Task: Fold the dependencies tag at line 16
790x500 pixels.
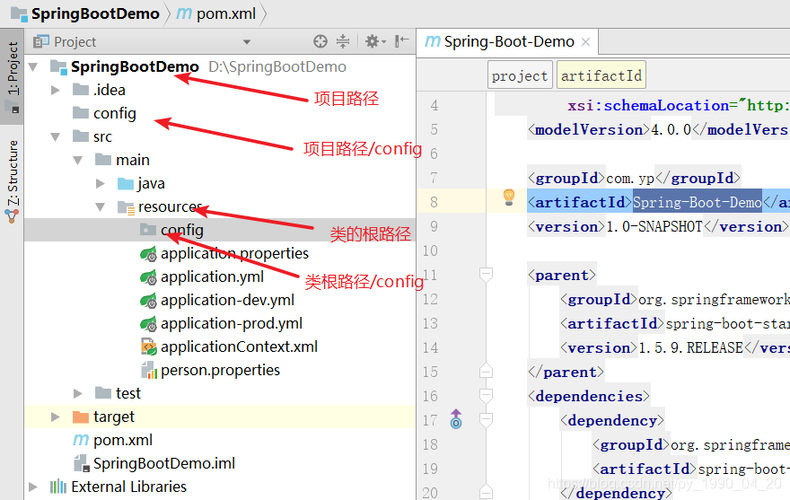Action: (486, 396)
